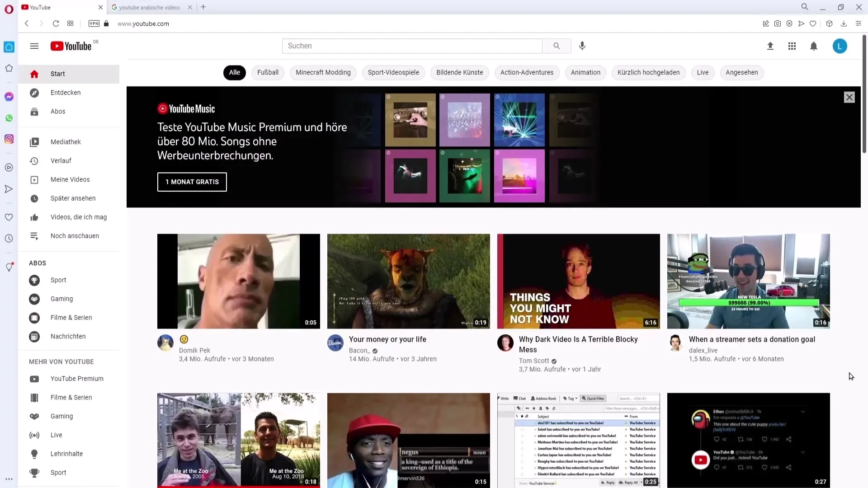Open the Live entry in the sidebar
The image size is (868, 488).
coord(69,435)
